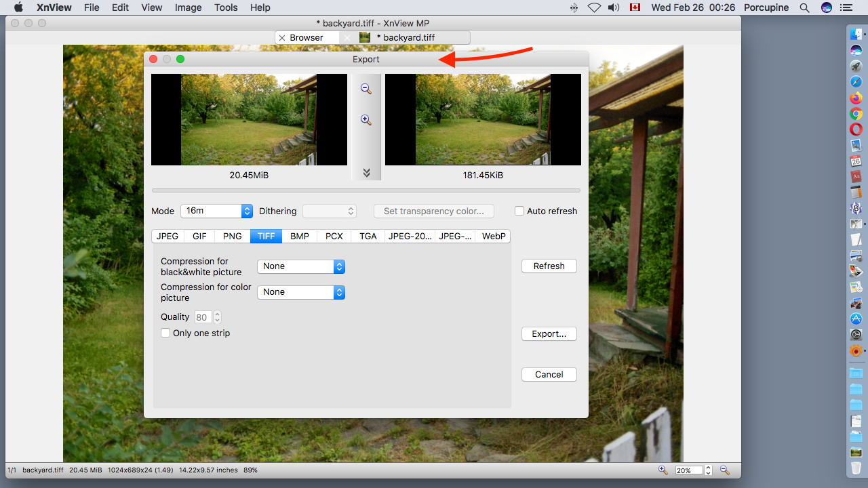Click XnView MP icon in Dock
The width and height of the screenshot is (868, 488).
pyautogui.click(x=856, y=350)
